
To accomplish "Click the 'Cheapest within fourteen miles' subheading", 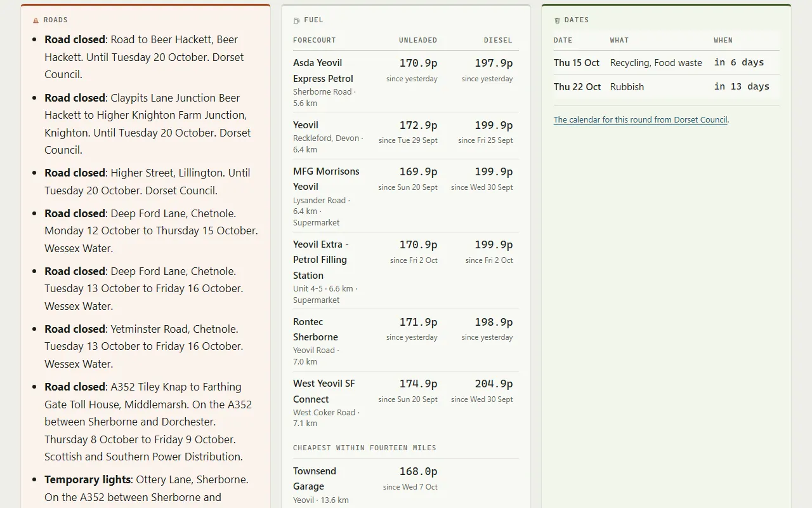I will (x=365, y=448).
